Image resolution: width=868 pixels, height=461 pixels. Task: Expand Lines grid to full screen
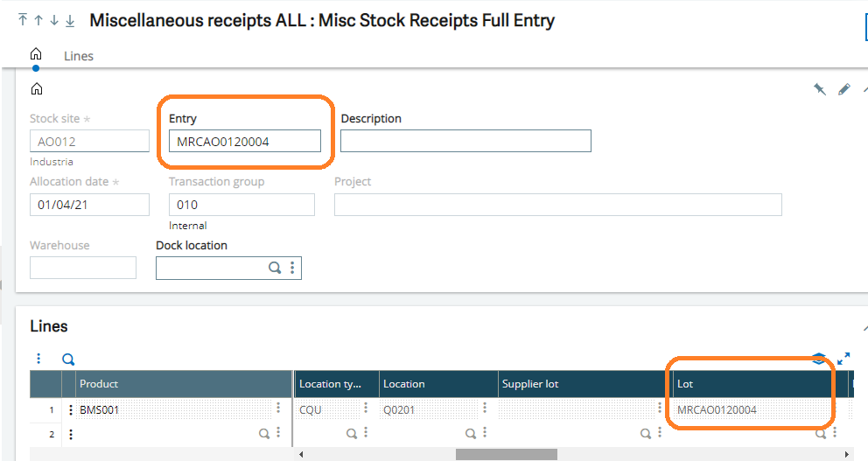click(x=843, y=359)
